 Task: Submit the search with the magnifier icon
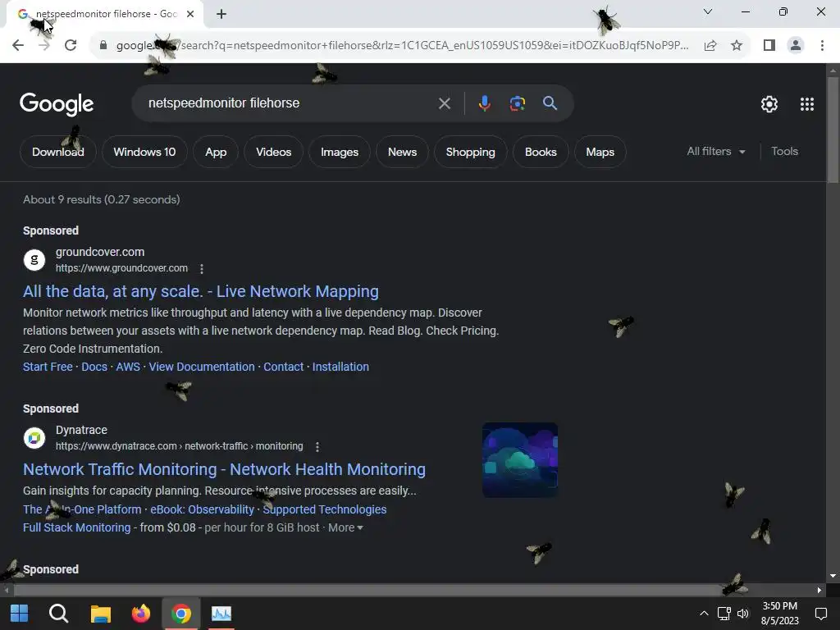coord(550,103)
